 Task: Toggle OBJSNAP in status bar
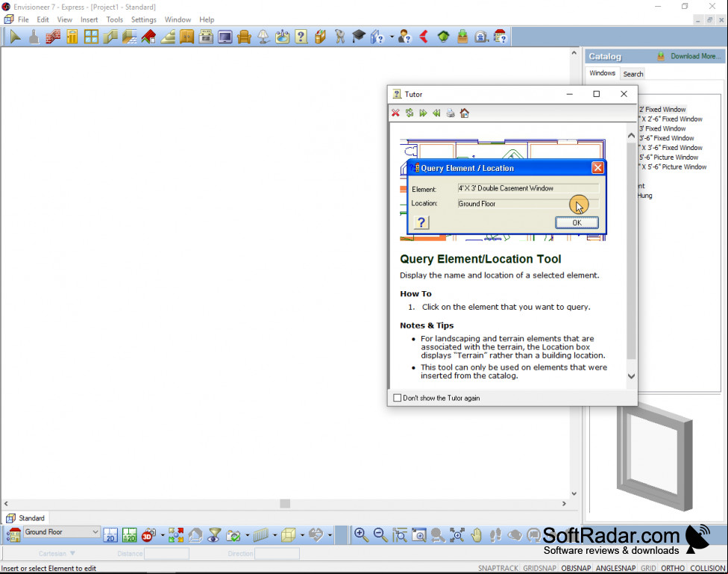(x=576, y=568)
